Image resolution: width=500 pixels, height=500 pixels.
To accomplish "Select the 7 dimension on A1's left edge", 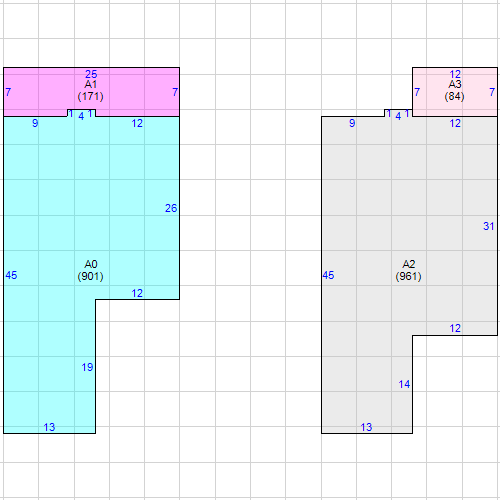I will click(8, 92).
